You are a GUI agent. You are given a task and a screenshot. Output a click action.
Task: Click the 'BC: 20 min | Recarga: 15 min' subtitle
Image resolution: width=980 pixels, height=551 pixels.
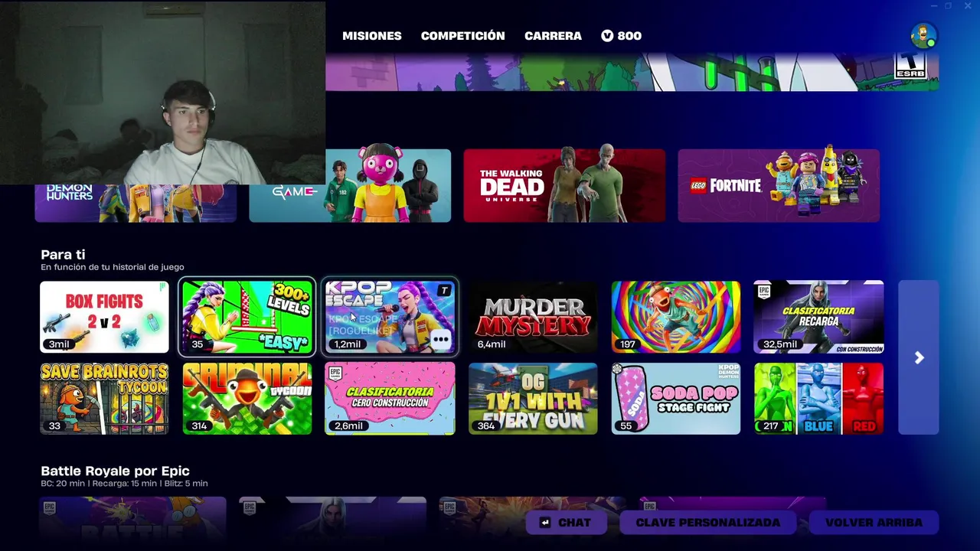[x=124, y=484]
